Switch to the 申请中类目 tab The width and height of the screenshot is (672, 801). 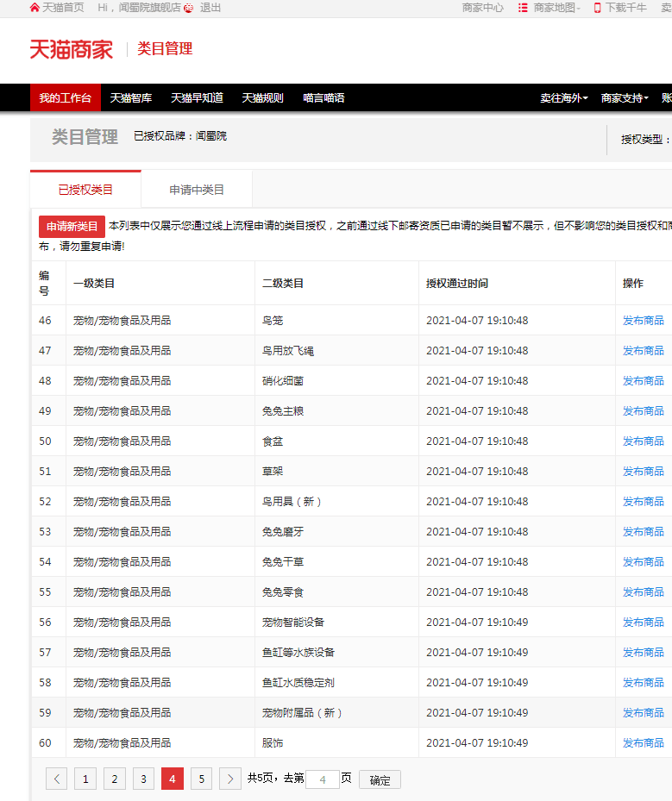click(x=197, y=190)
